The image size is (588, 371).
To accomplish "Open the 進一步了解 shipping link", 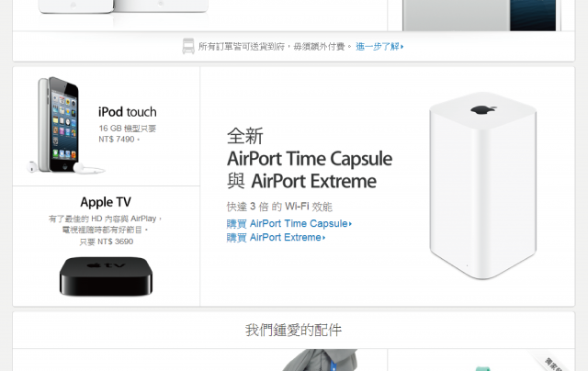I will tap(379, 47).
